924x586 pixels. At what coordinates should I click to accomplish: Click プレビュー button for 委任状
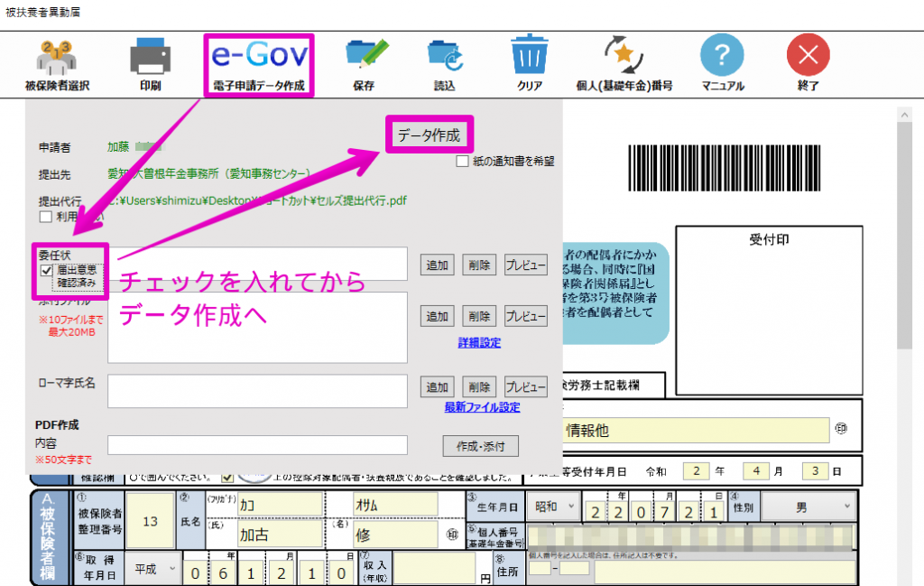(526, 265)
